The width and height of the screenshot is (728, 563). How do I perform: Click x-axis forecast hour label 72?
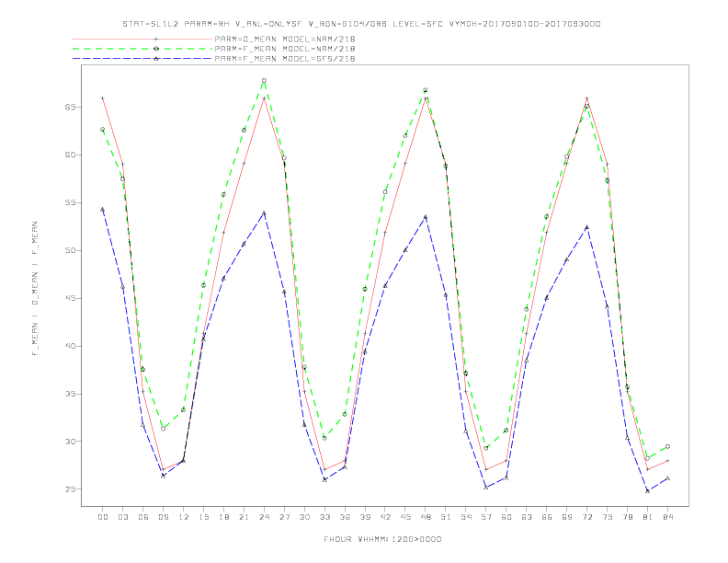pyautogui.click(x=586, y=517)
